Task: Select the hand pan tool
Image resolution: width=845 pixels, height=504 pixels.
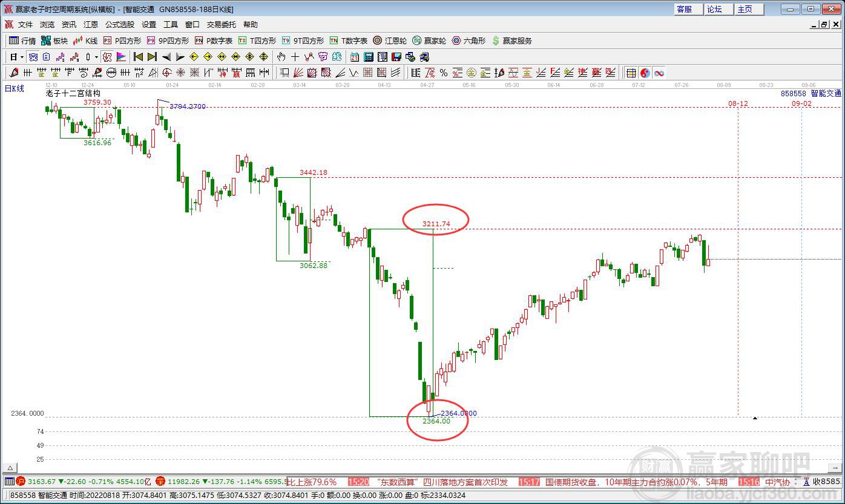Action: 281,57
